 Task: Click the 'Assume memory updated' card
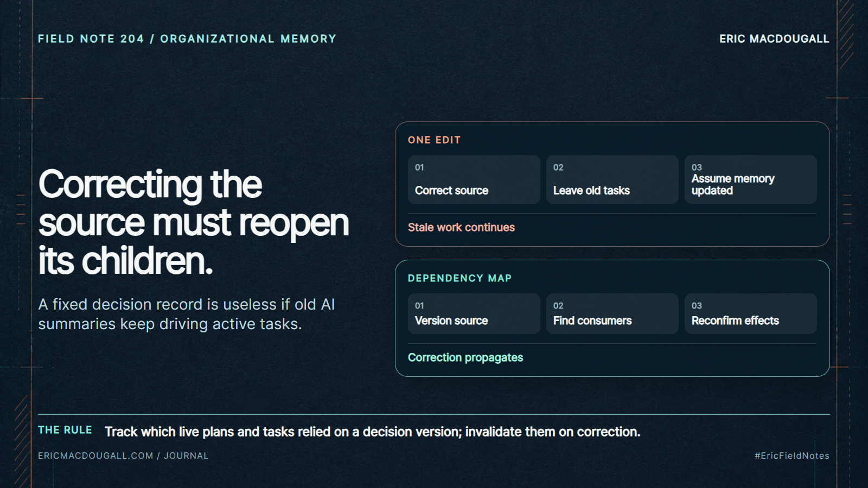[750, 179]
